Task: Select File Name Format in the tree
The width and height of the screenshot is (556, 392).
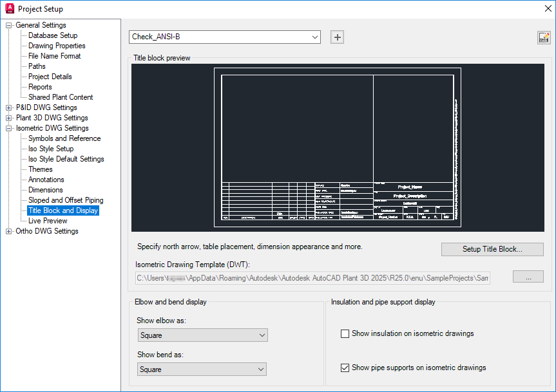Action: (x=55, y=56)
